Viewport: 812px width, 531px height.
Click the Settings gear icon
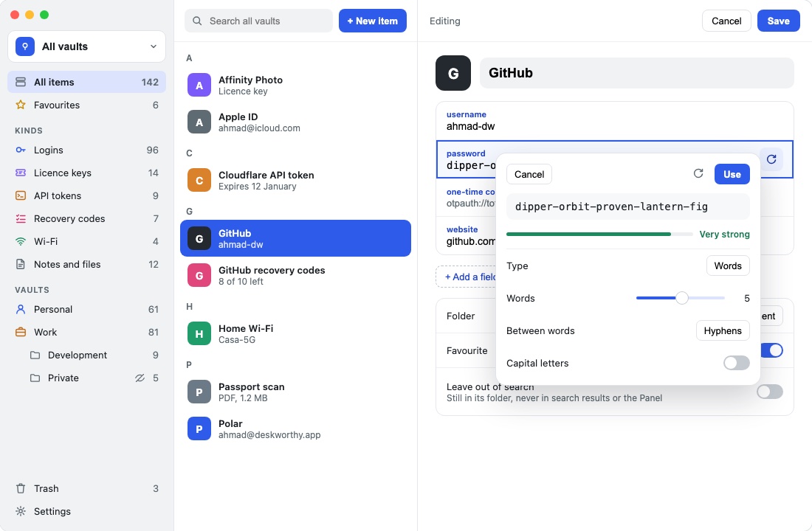[x=21, y=511]
